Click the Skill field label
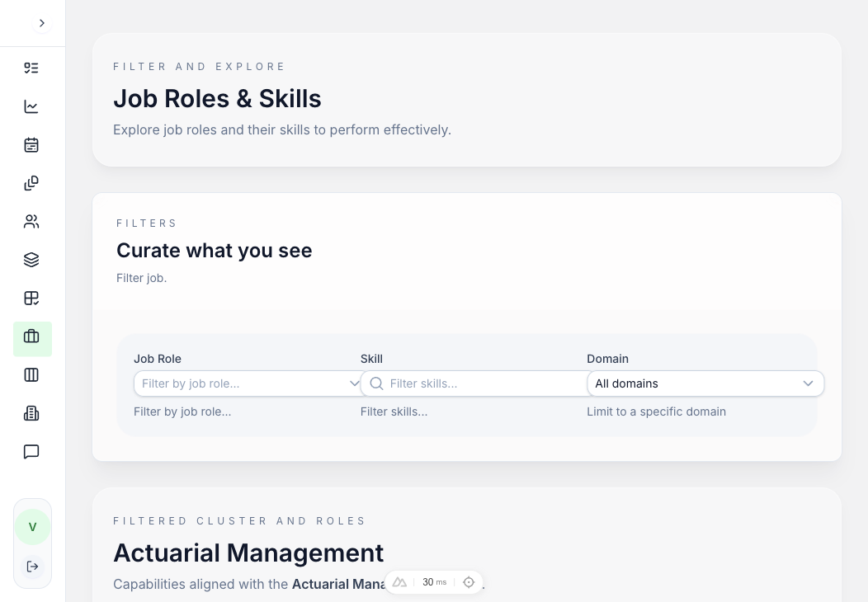Screen dimensions: 868x602 click(371, 359)
